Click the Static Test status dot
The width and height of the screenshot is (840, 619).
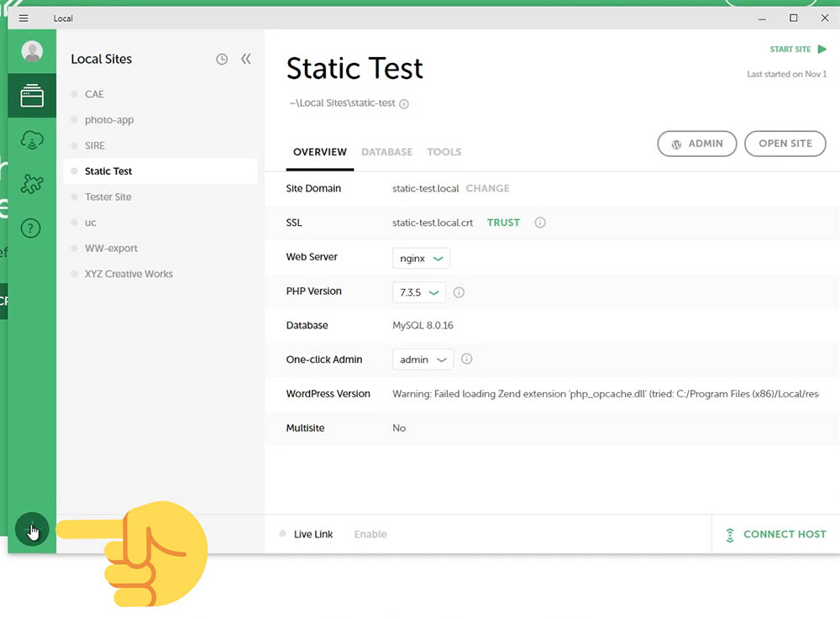tap(75, 171)
